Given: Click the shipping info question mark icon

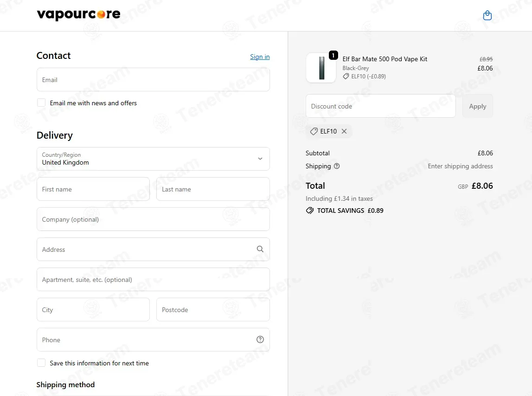Looking at the screenshot, I should pos(337,166).
